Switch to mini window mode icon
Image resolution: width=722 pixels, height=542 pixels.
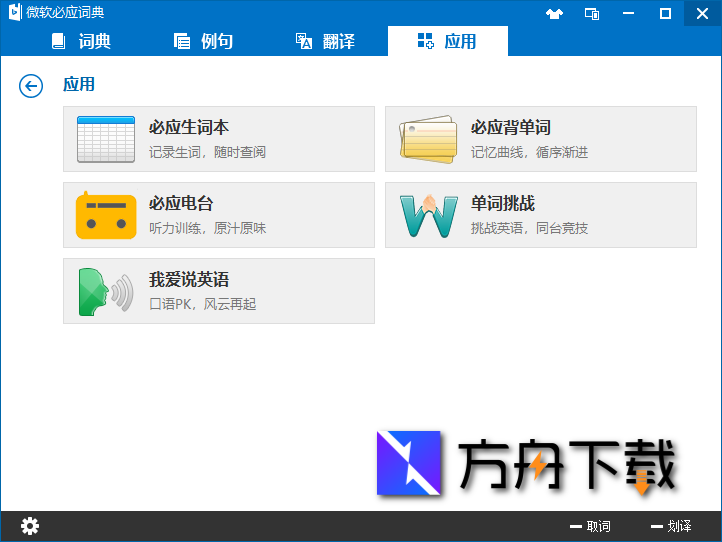click(592, 14)
